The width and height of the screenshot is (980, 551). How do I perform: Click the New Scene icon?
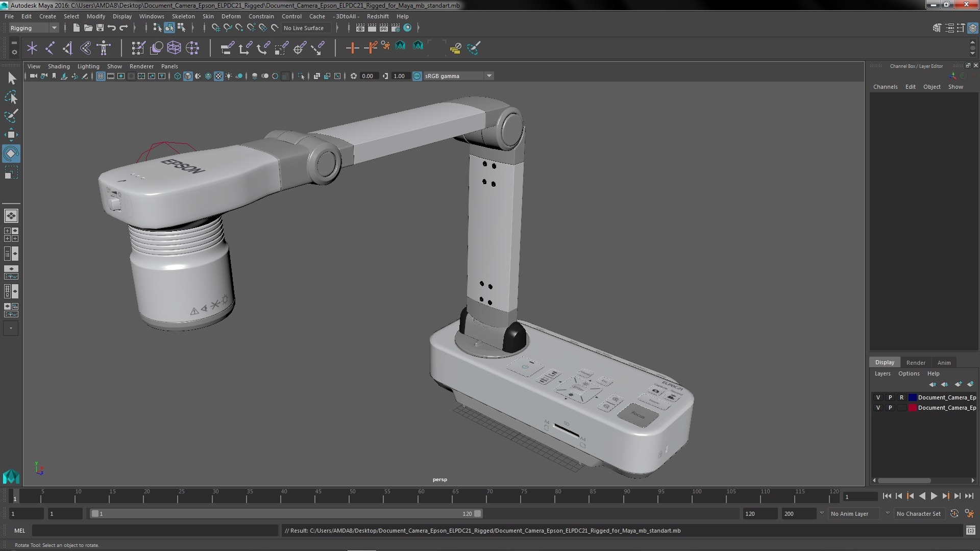(x=76, y=28)
